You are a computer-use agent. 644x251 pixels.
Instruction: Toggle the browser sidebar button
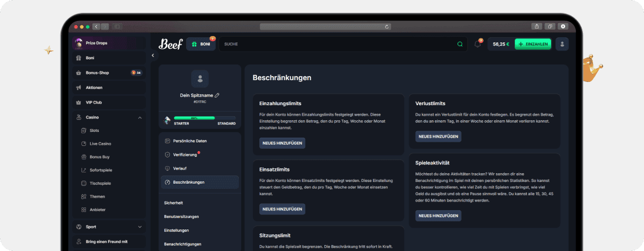[117, 27]
